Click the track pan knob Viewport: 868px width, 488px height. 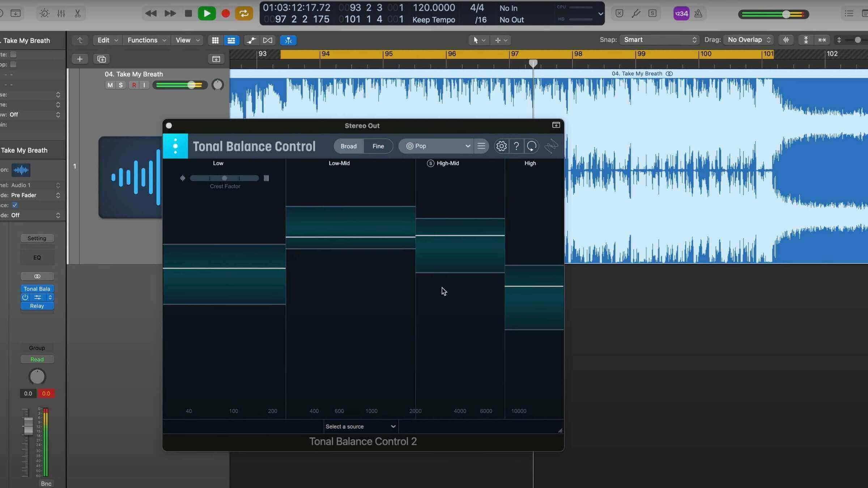coord(217,85)
